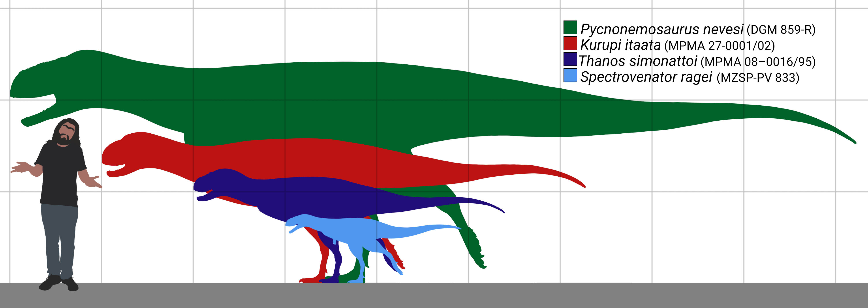Click the specimen text '(MZSP-PV 833)'
Viewport: 868px width, 308px height.
coord(758,78)
